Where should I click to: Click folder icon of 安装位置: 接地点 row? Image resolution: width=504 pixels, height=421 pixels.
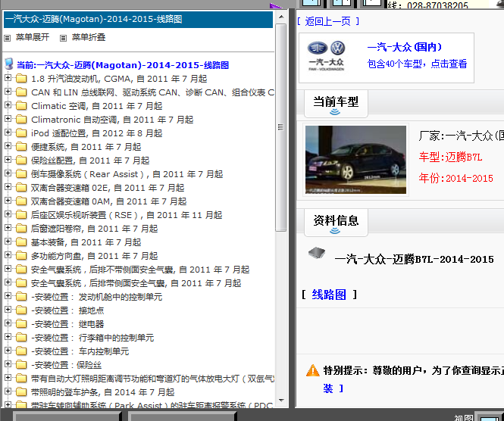(21, 310)
